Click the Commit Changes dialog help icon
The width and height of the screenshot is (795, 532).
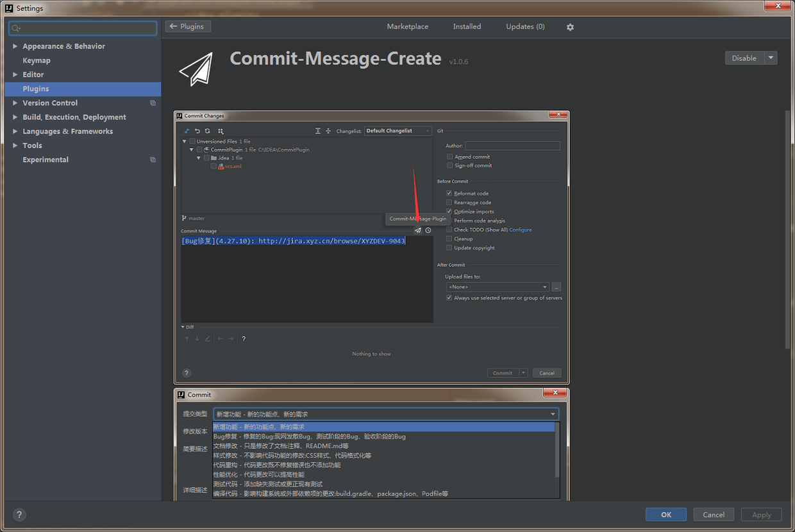click(x=187, y=373)
